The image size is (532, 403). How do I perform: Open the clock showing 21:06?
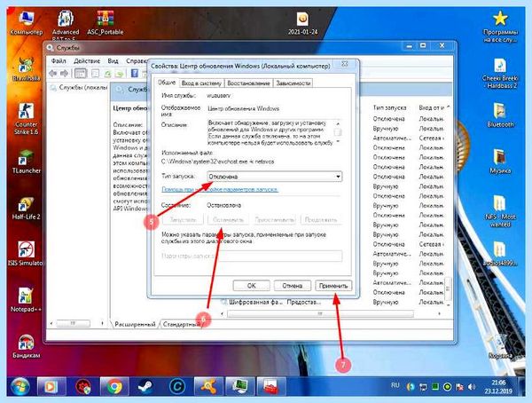point(498,387)
